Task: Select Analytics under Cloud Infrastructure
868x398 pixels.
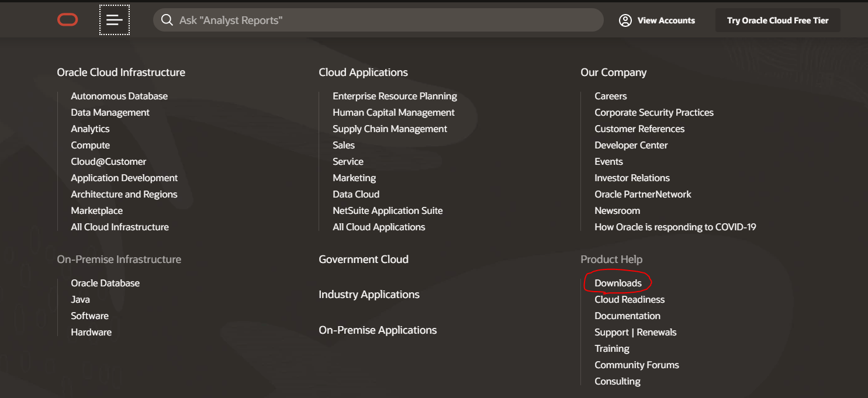Action: (x=90, y=129)
